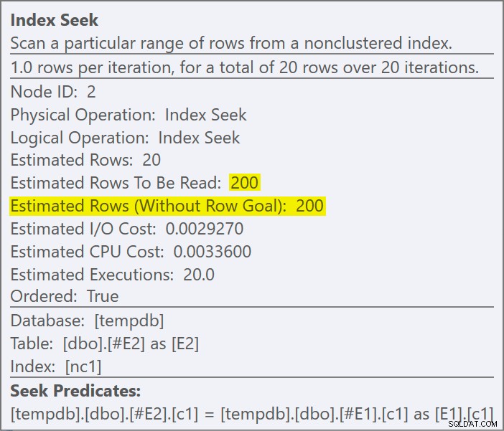This screenshot has height=431, width=504.
Task: Select the seek predicate expression text
Action: pos(252,414)
